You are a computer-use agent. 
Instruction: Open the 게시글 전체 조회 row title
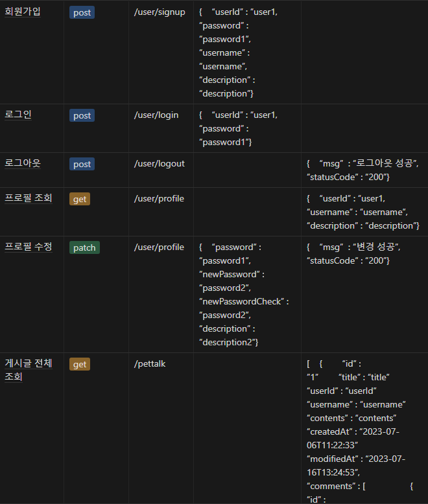[x=29, y=370]
